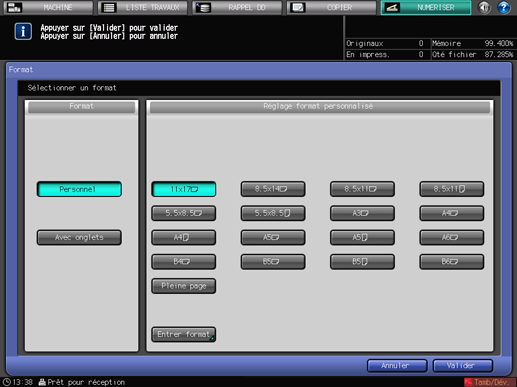Viewport: 517px width, 387px height.
Task: Select Personnel format type
Action: [x=79, y=189]
